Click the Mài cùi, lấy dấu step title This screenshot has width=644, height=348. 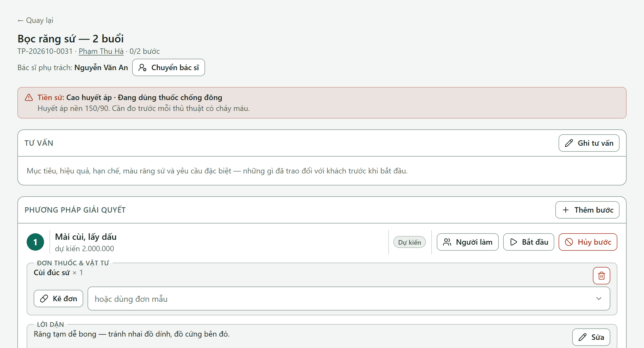pyautogui.click(x=86, y=237)
